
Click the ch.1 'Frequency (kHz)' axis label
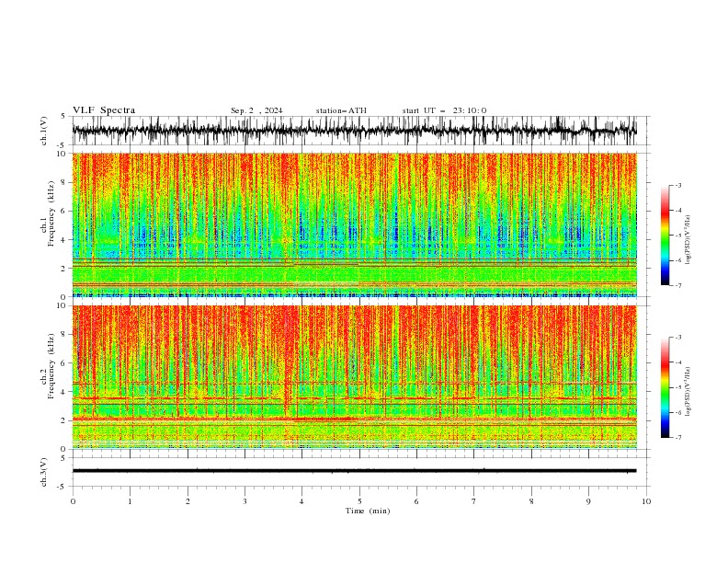pyautogui.click(x=51, y=213)
